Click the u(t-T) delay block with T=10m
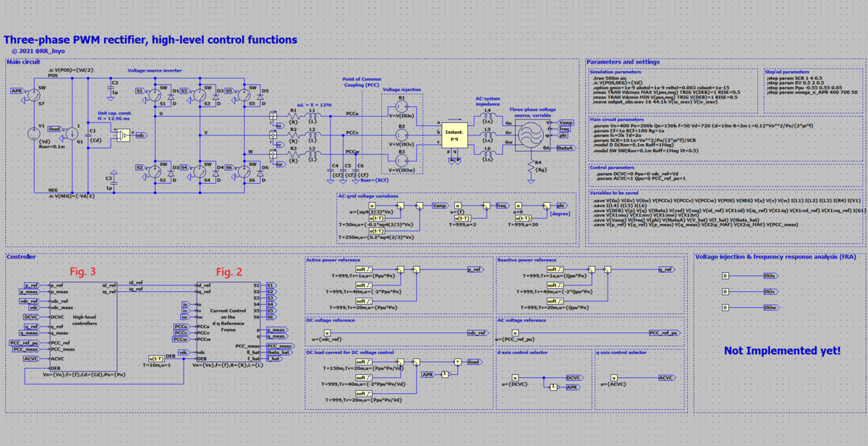 (156, 359)
